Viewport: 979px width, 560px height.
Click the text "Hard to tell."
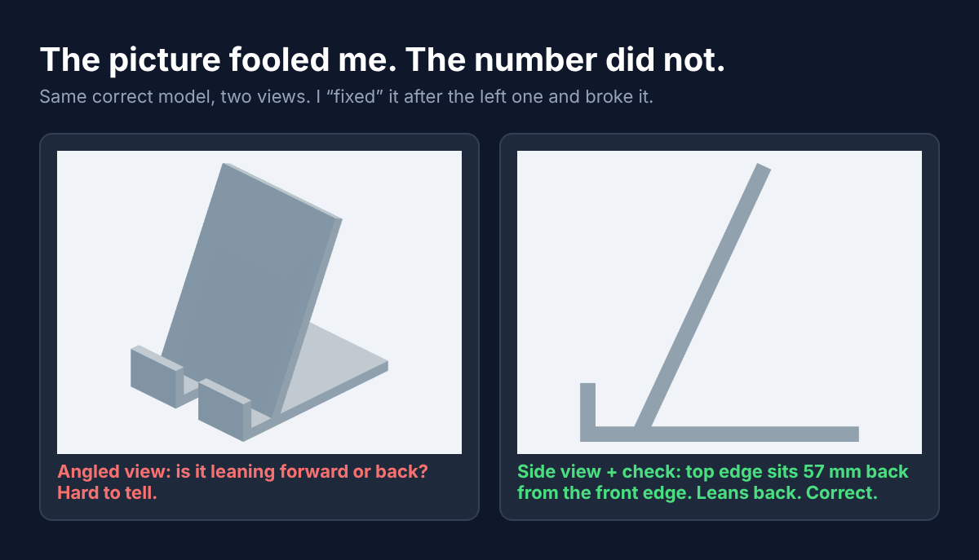[x=106, y=492]
